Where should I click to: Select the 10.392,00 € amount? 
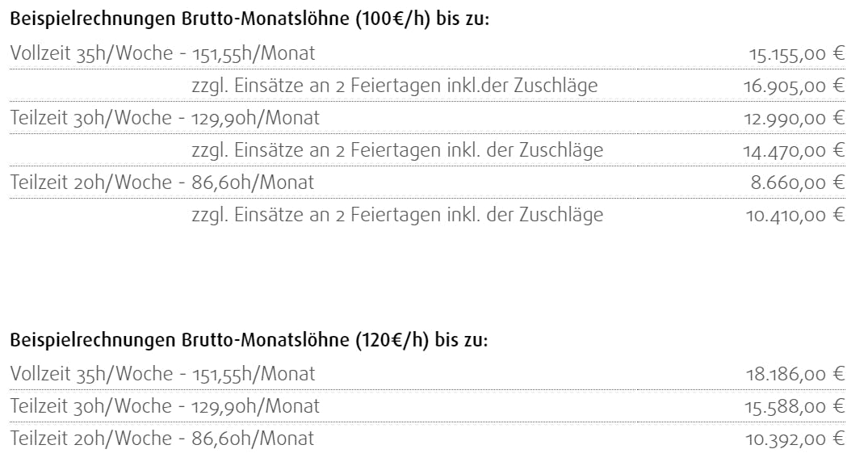[795, 439]
